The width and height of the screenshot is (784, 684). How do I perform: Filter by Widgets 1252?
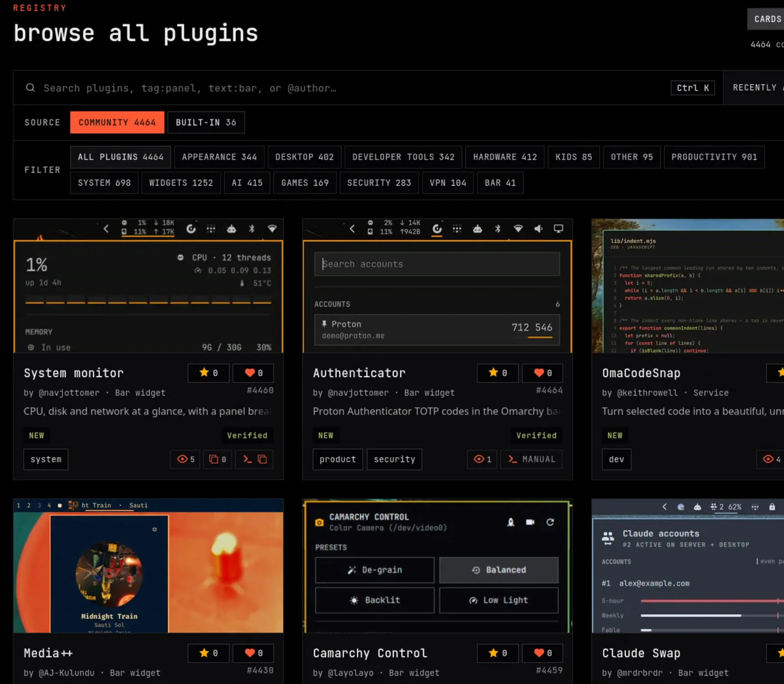click(x=181, y=183)
